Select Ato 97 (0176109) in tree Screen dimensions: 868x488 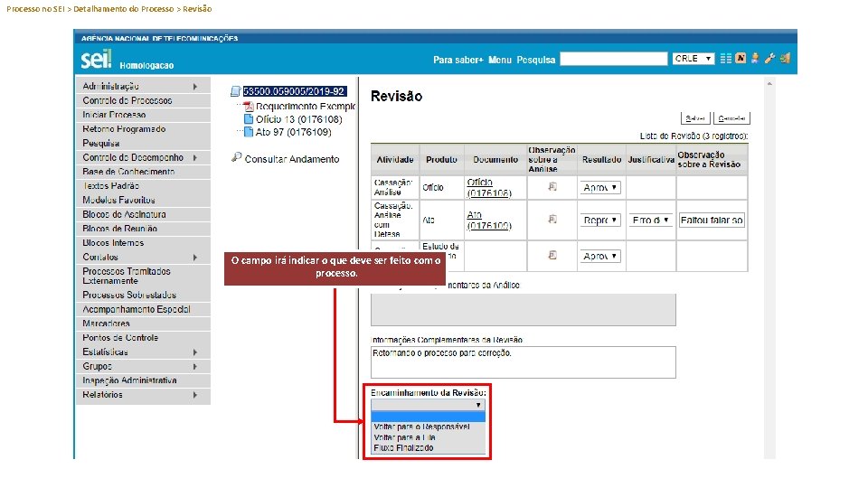(x=293, y=132)
